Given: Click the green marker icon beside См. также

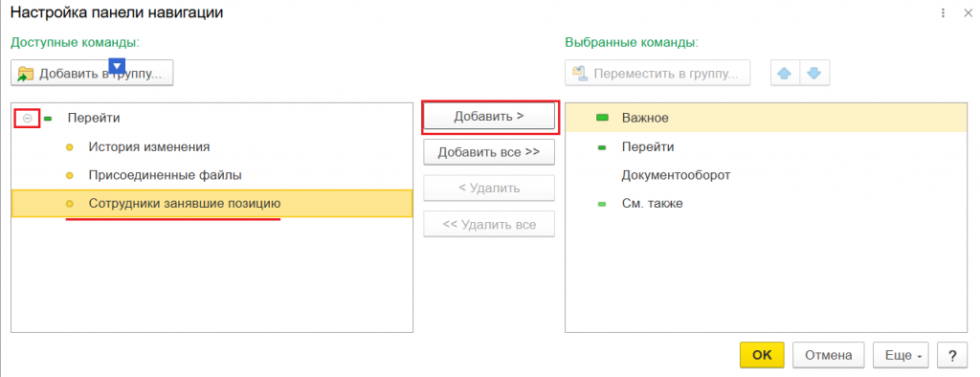Looking at the screenshot, I should (x=602, y=205).
